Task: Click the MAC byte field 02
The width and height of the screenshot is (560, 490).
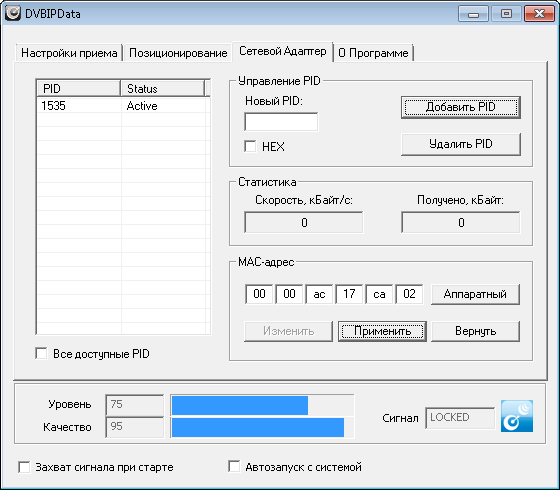Action: point(409,294)
